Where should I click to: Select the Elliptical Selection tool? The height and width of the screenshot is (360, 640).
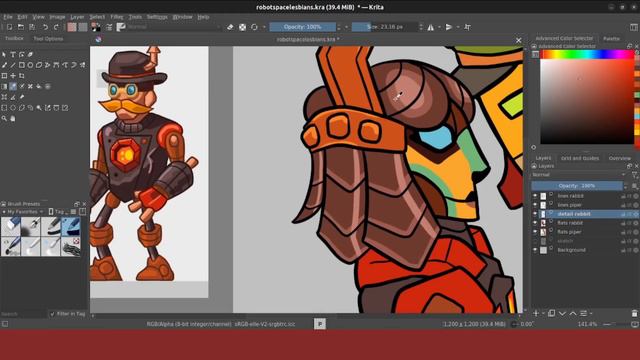pos(13,108)
